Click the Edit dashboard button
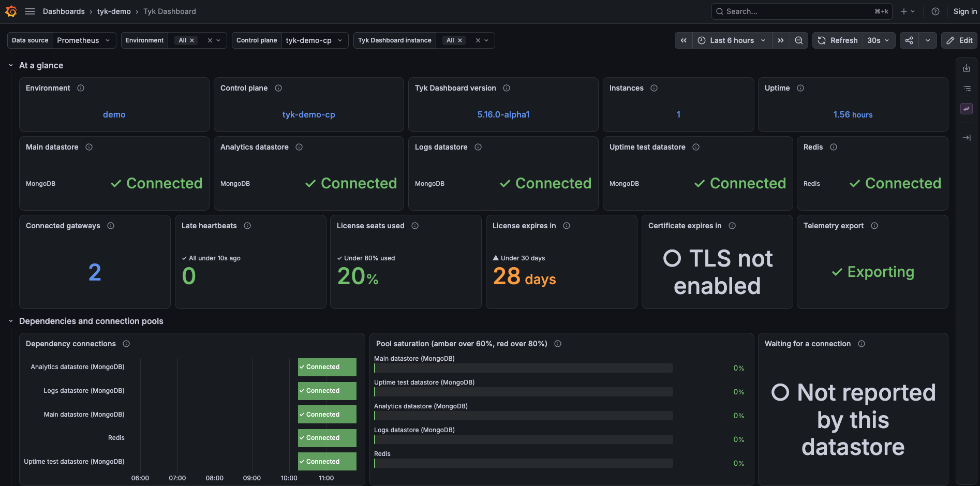 click(x=959, y=40)
